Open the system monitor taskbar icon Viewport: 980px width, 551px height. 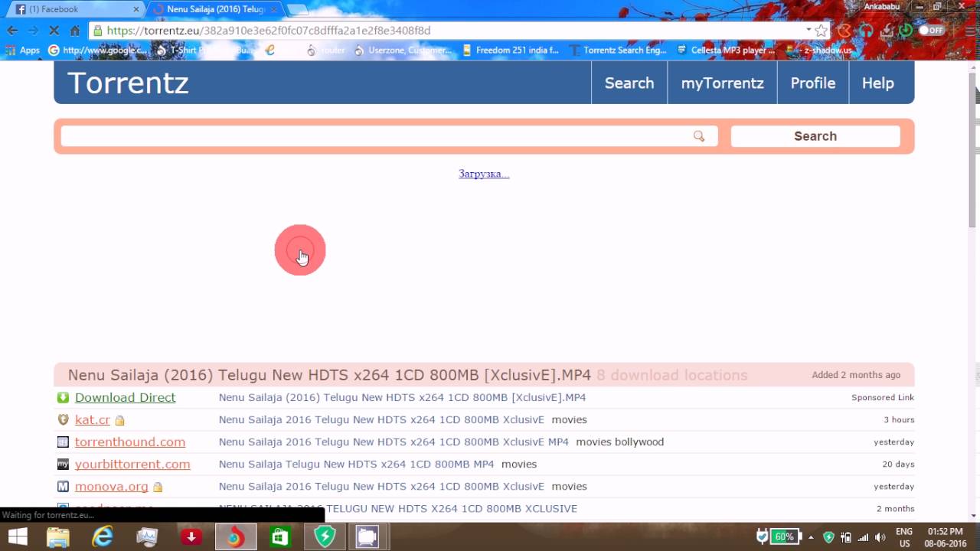pos(147,536)
